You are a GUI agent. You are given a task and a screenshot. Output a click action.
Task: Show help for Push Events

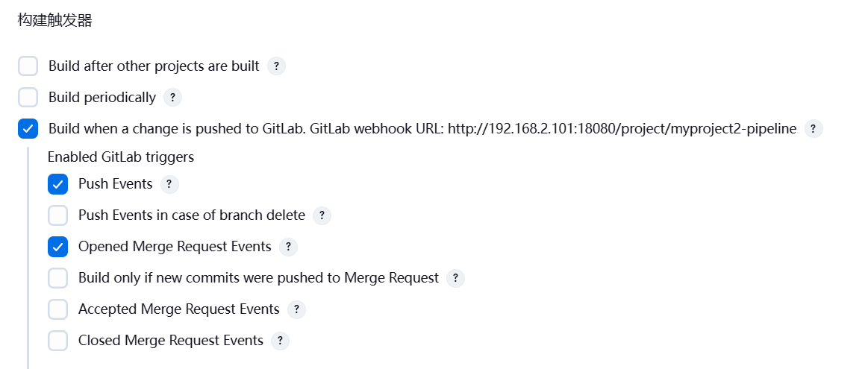coord(169,184)
